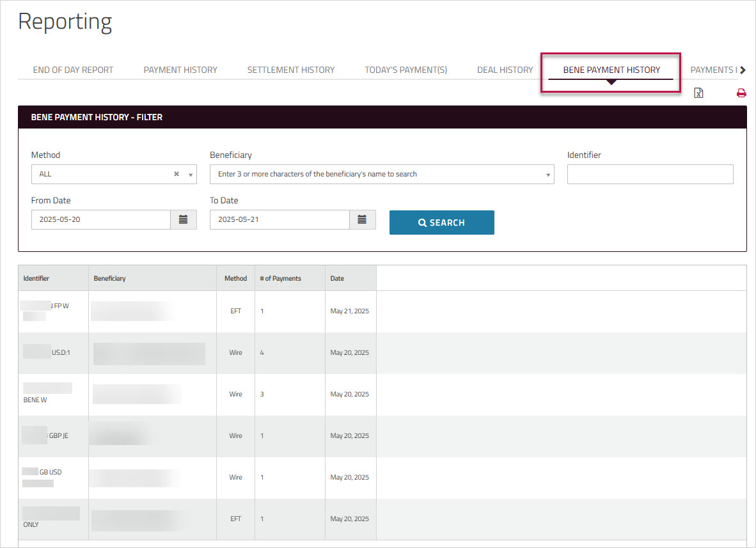Print the Bene Payment History report

click(x=741, y=93)
